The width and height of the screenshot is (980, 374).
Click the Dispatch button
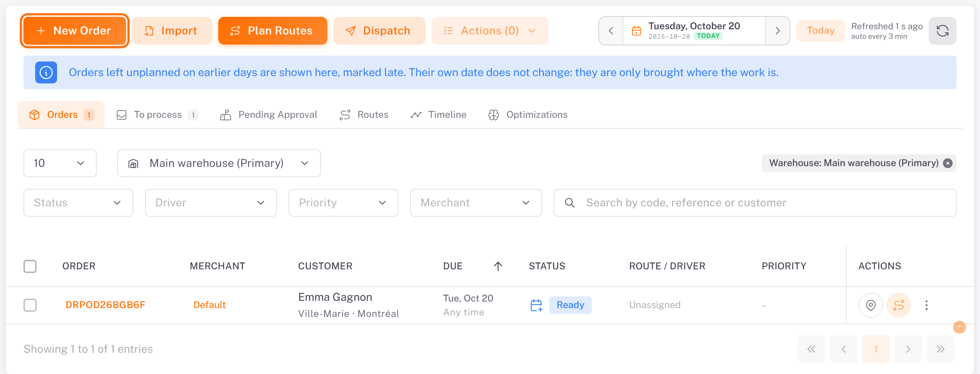(379, 30)
